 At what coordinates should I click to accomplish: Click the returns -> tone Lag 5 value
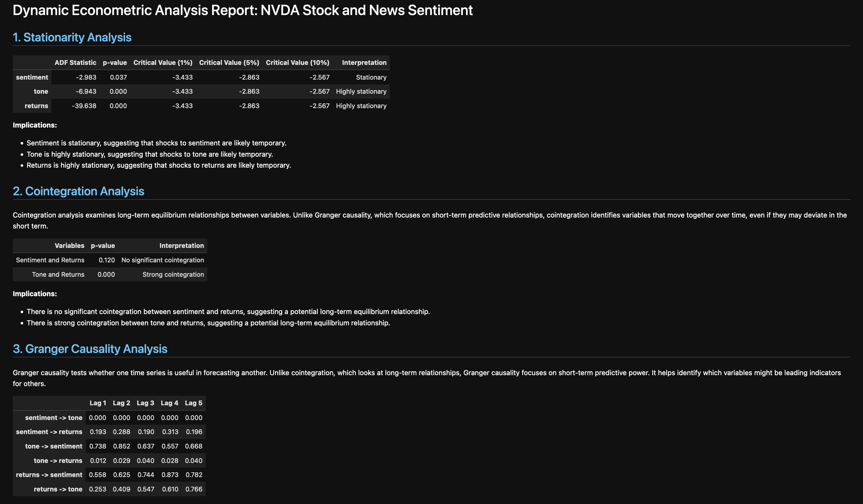click(193, 489)
